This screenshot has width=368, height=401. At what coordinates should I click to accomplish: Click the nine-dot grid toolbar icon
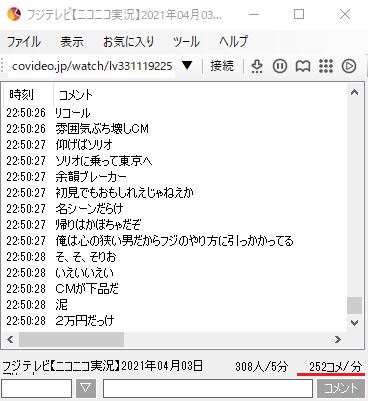tap(326, 66)
